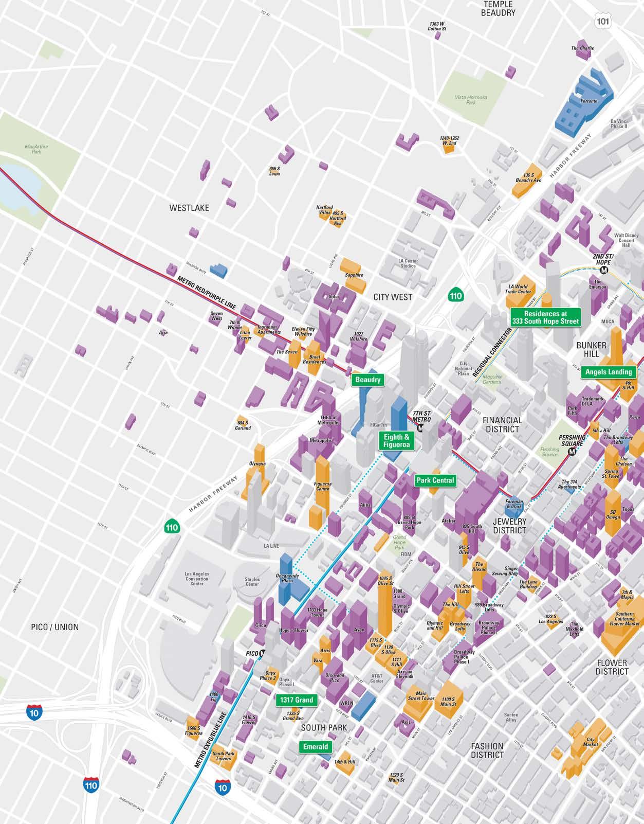Click the 1600 S Figueroa label
This screenshot has width=644, height=824.
[x=194, y=731]
